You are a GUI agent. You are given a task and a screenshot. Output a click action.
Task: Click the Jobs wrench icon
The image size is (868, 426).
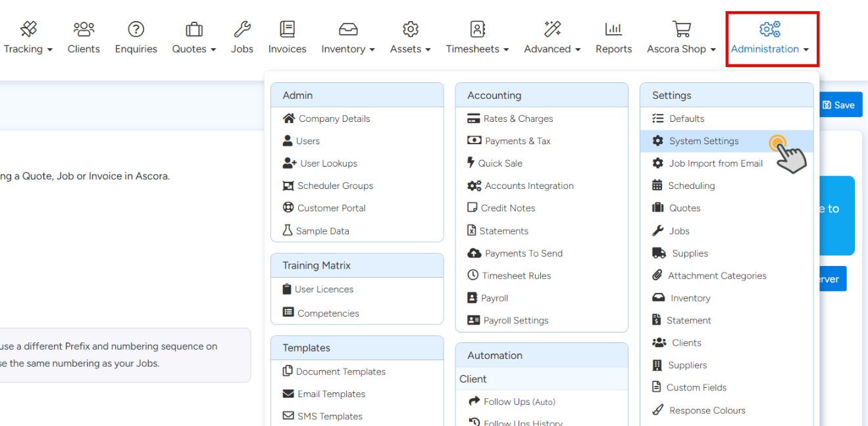[242, 29]
